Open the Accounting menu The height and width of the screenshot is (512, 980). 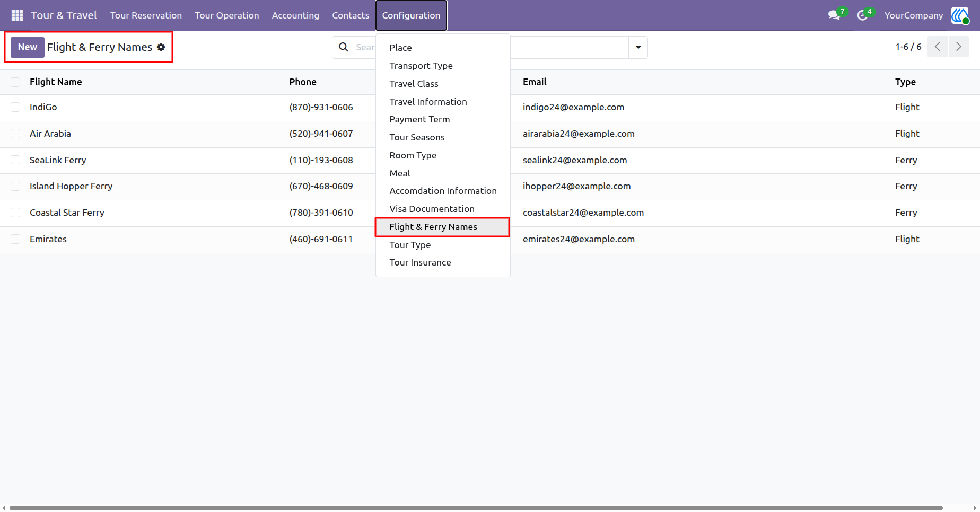click(295, 15)
